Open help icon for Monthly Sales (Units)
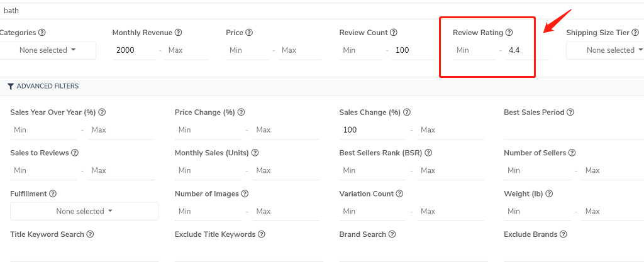Image resolution: width=644 pixels, height=262 pixels. pyautogui.click(x=255, y=153)
